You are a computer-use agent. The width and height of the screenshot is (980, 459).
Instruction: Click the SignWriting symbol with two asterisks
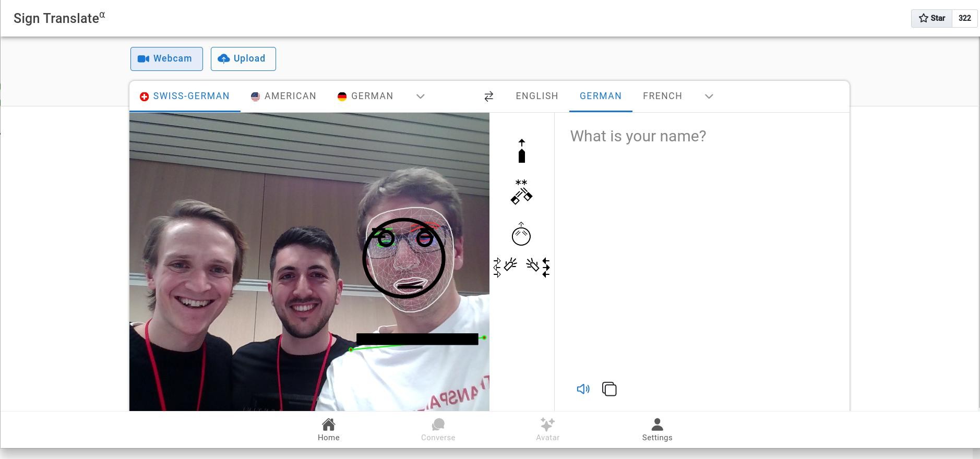coord(521,191)
